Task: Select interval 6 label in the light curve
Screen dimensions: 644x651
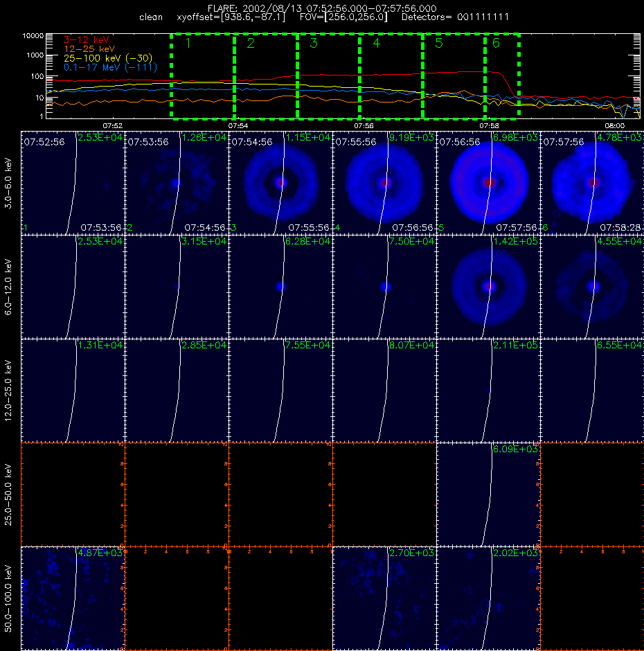Action: click(x=496, y=43)
